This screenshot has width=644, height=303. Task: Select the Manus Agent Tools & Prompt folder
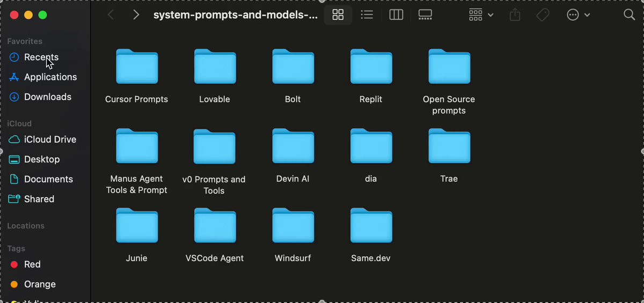[137, 146]
